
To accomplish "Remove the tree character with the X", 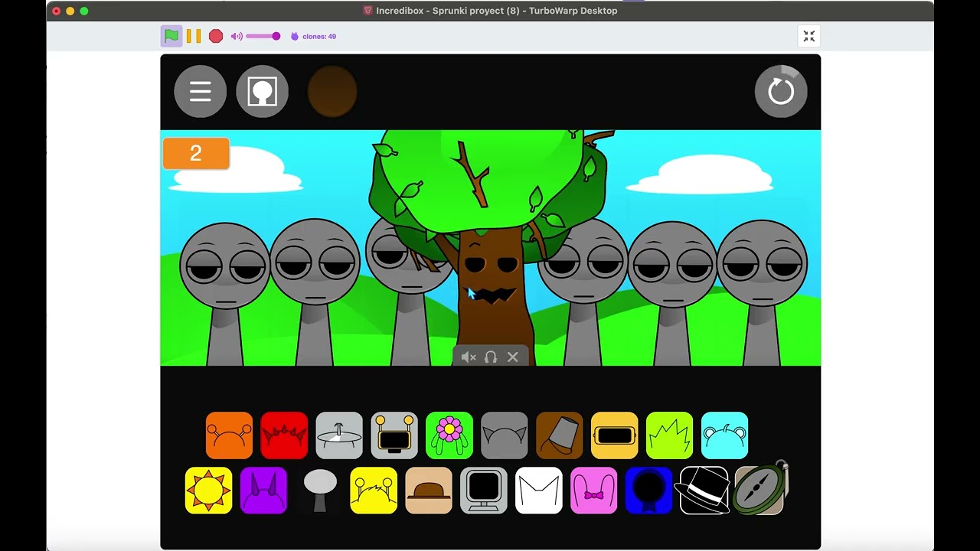I will 513,357.
